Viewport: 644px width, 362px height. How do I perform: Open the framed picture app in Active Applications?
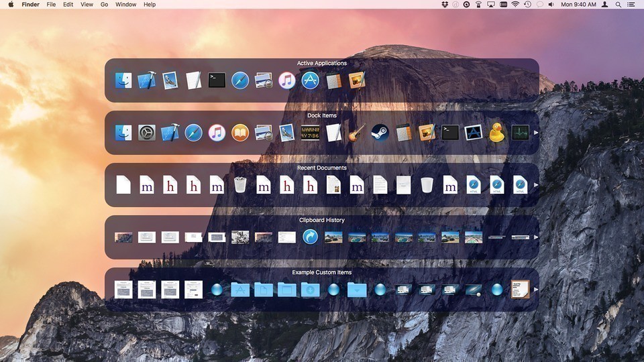(356, 80)
